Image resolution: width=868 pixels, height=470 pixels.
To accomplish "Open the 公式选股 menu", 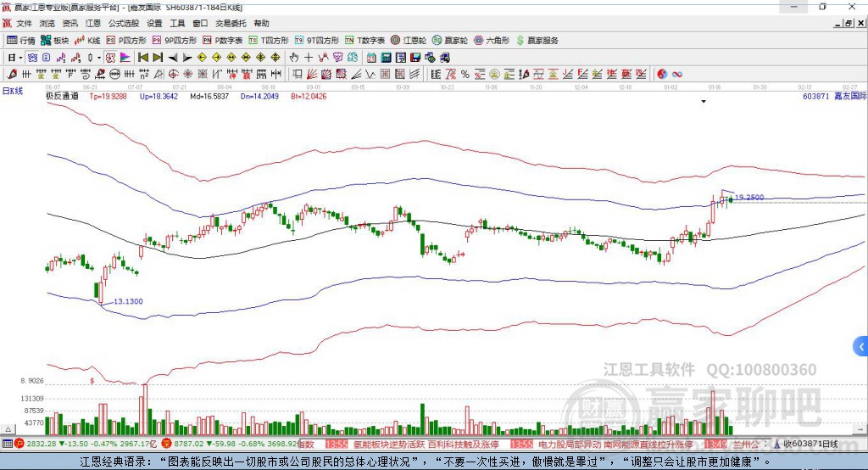I will (x=124, y=23).
